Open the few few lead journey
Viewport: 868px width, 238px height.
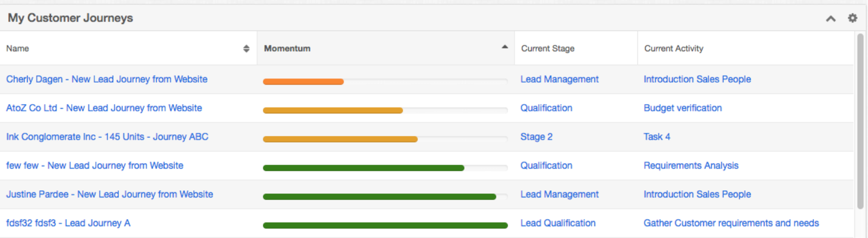tap(95, 165)
